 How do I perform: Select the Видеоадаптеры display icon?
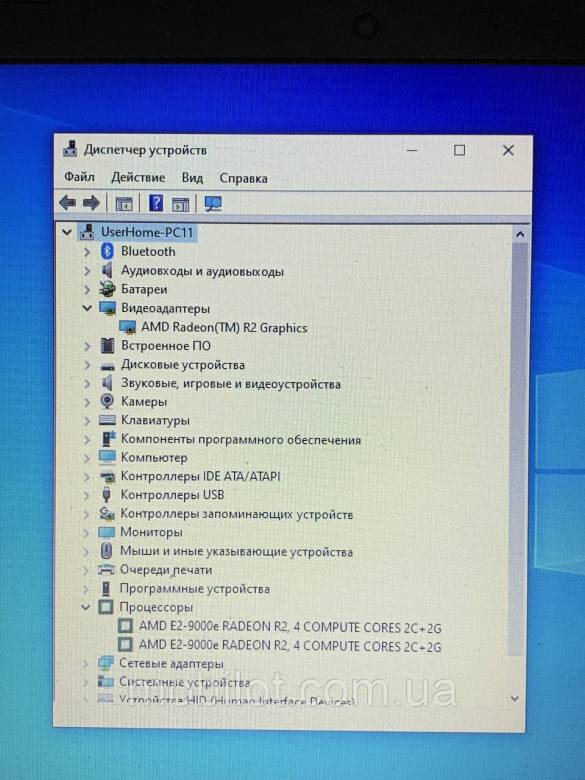(107, 308)
